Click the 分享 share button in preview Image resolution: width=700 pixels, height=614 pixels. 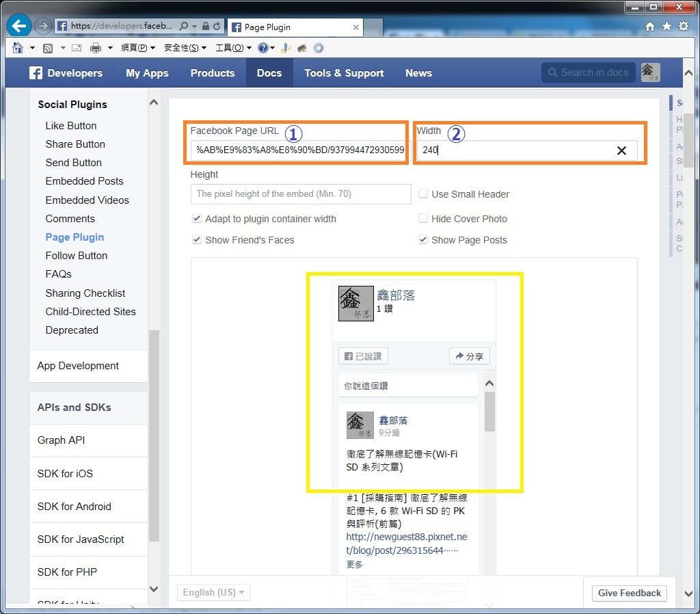pos(469,356)
